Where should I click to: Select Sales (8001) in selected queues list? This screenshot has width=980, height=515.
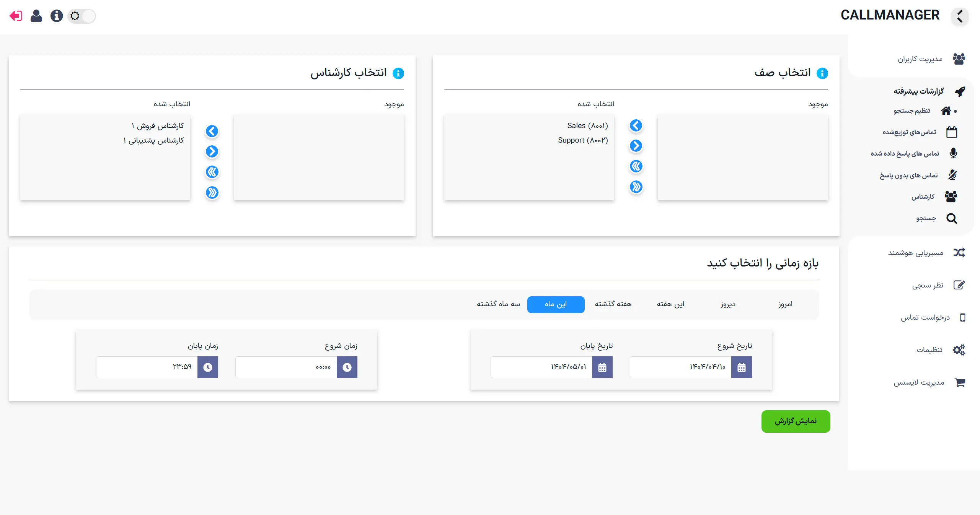587,126
